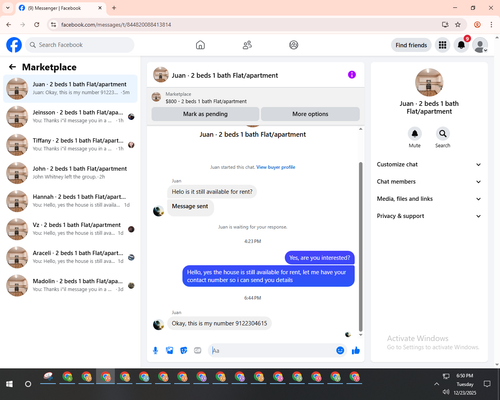Expand the Customize chat section

(x=429, y=164)
